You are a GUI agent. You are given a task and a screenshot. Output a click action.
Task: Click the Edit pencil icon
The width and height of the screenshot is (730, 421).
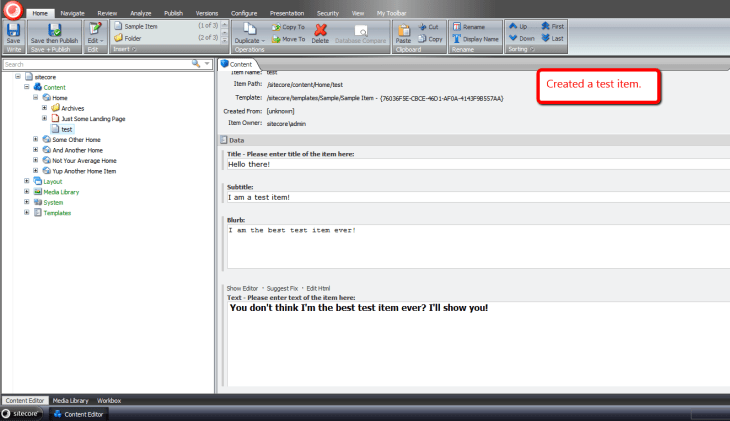95,29
